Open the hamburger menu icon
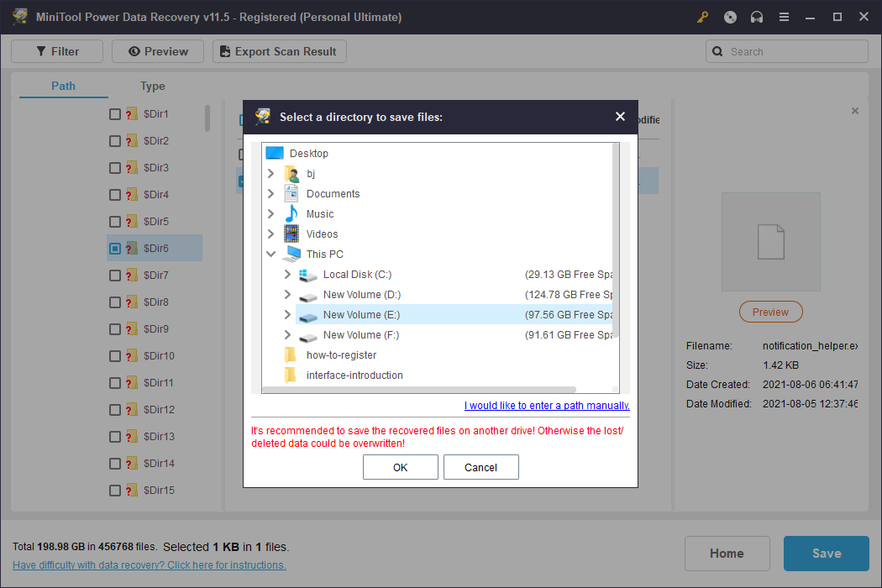 [784, 18]
